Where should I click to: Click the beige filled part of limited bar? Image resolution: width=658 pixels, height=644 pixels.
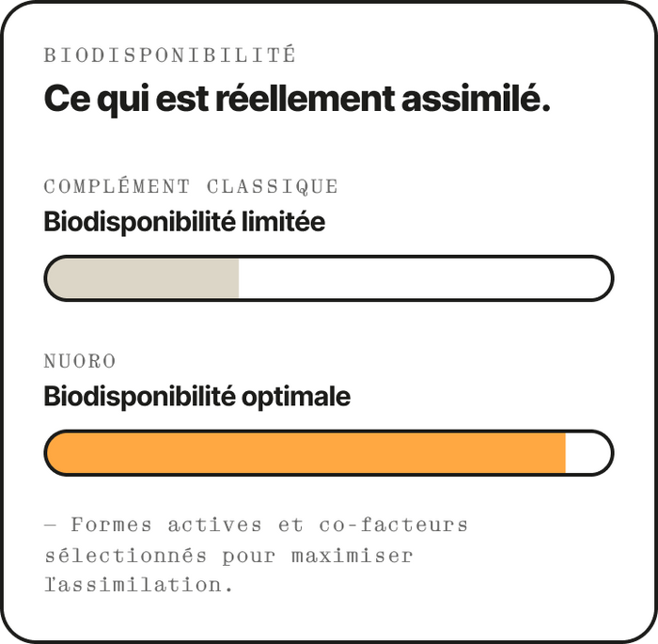pos(143,278)
